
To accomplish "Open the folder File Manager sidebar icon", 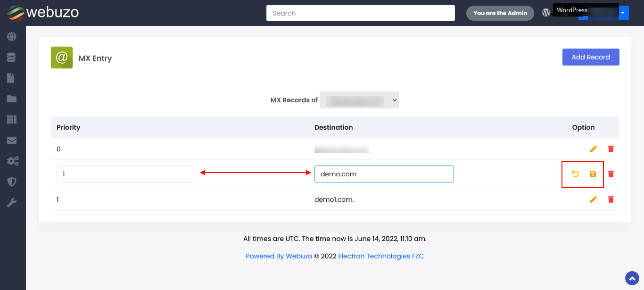I will 12,99.
